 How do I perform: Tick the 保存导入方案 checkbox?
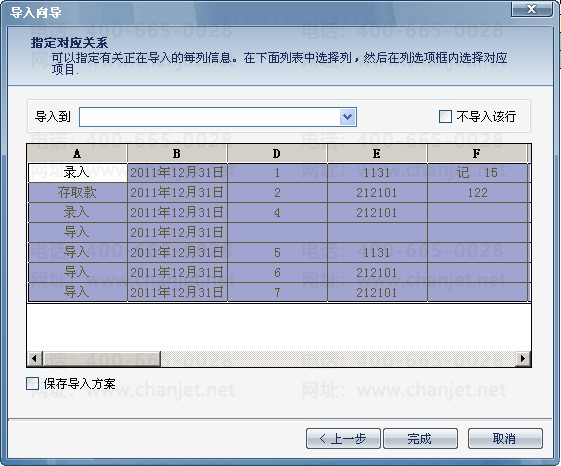tap(33, 384)
